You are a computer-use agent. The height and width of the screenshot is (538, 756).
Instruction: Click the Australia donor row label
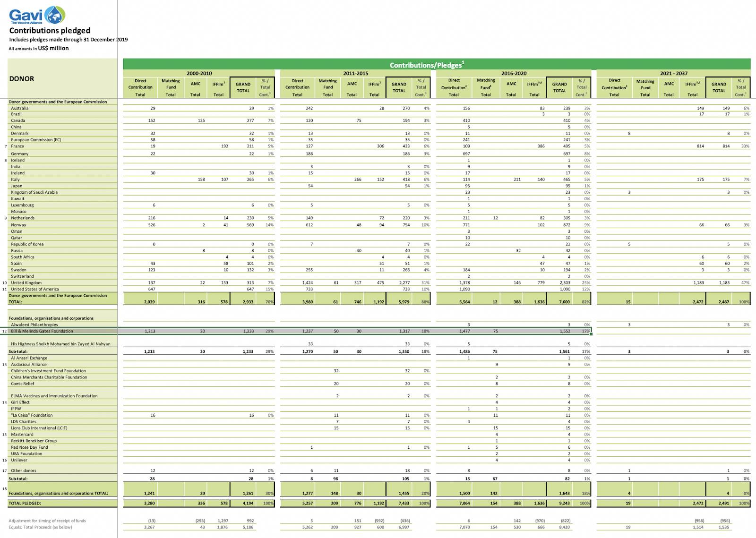(20, 108)
